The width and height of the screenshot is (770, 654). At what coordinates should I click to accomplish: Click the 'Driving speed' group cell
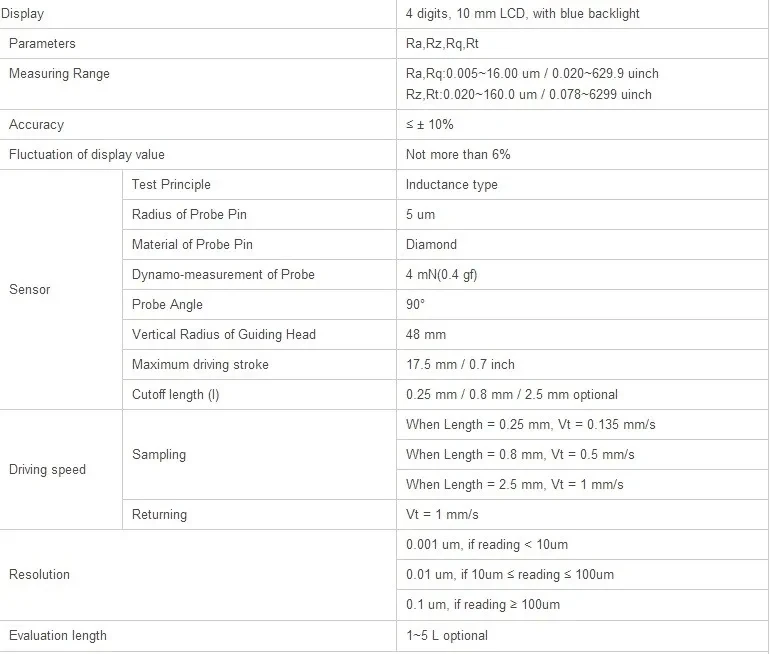click(x=47, y=470)
